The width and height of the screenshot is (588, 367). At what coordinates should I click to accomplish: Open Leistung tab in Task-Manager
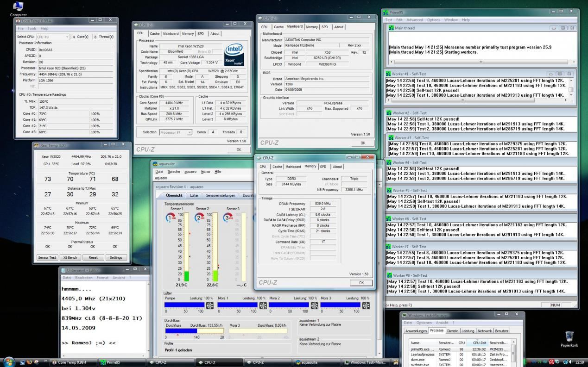point(468,331)
